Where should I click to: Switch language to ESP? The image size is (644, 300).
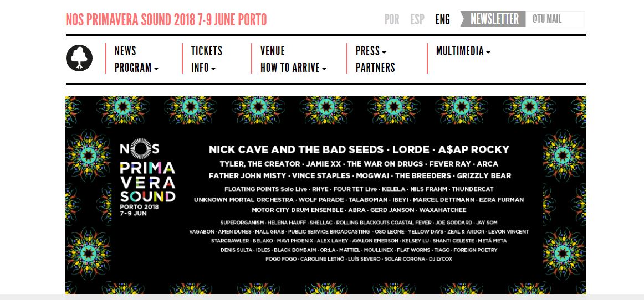pyautogui.click(x=417, y=19)
